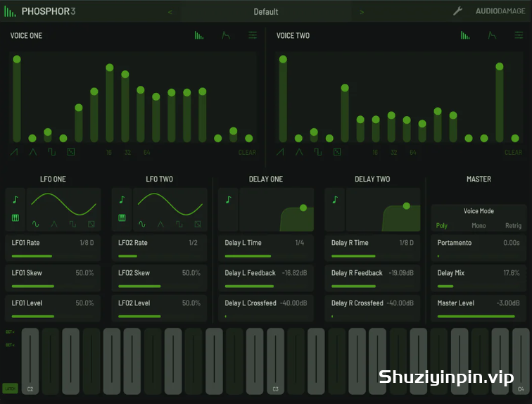Click Voice One first partial bar handle
The width and height of the screenshot is (532, 404).
click(17, 59)
